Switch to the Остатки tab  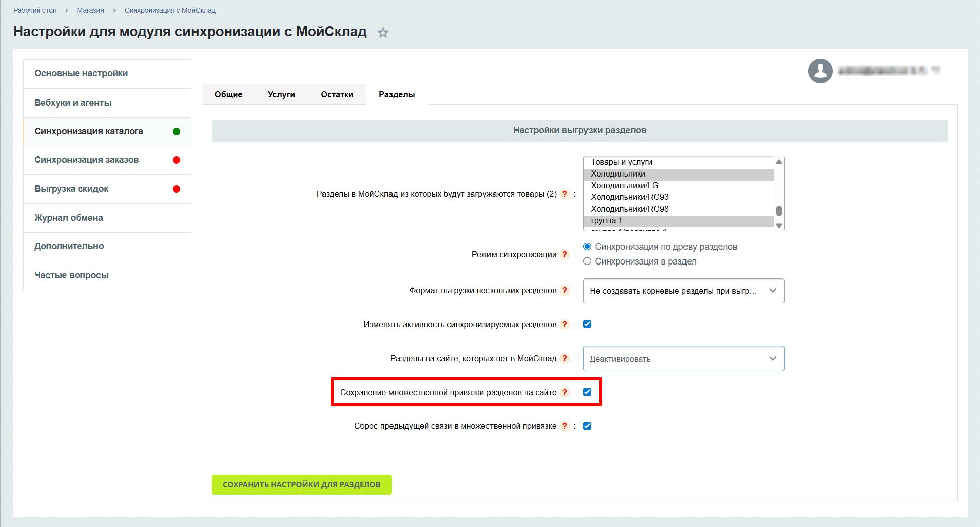coord(337,94)
